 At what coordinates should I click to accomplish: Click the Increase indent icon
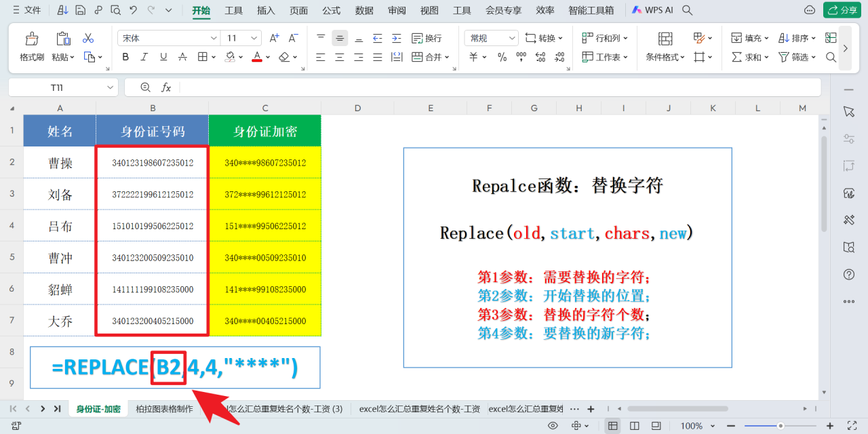tap(397, 38)
